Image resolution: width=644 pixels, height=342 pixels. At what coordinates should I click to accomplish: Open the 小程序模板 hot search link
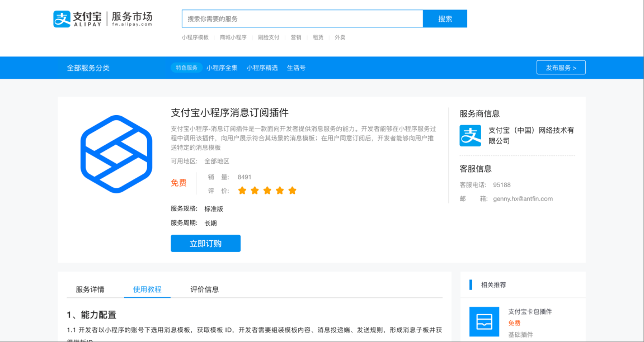coord(195,37)
